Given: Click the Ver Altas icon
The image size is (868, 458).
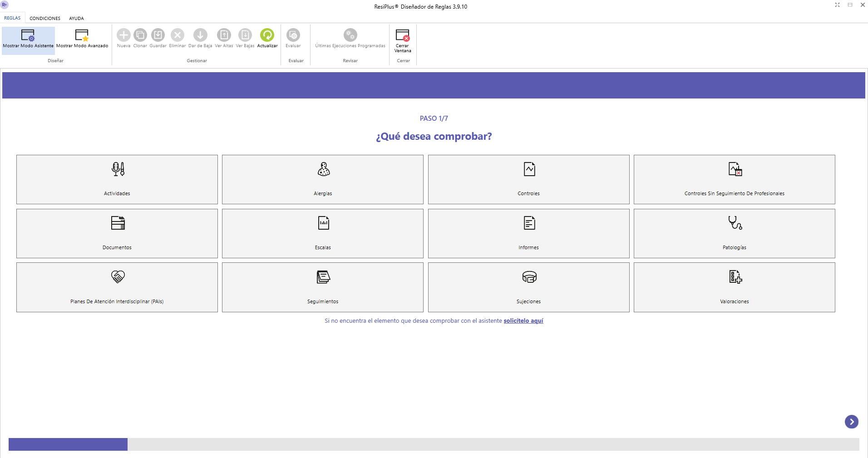Looking at the screenshot, I should 224,35.
